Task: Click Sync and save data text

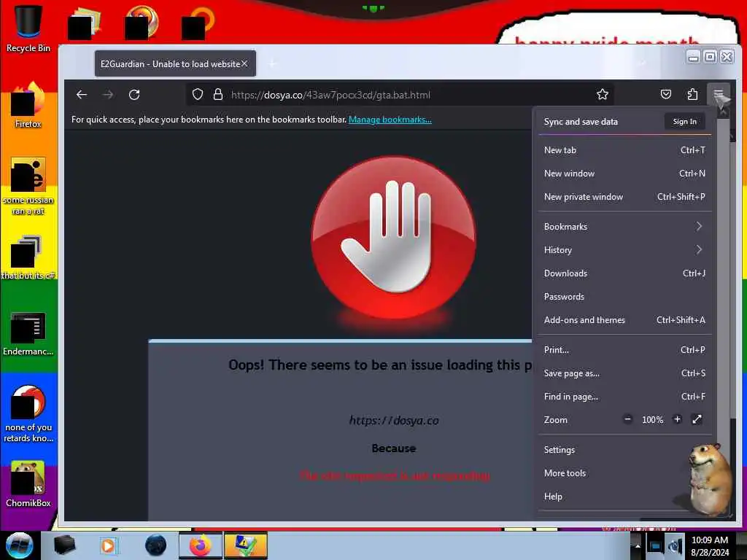Action: 581,122
